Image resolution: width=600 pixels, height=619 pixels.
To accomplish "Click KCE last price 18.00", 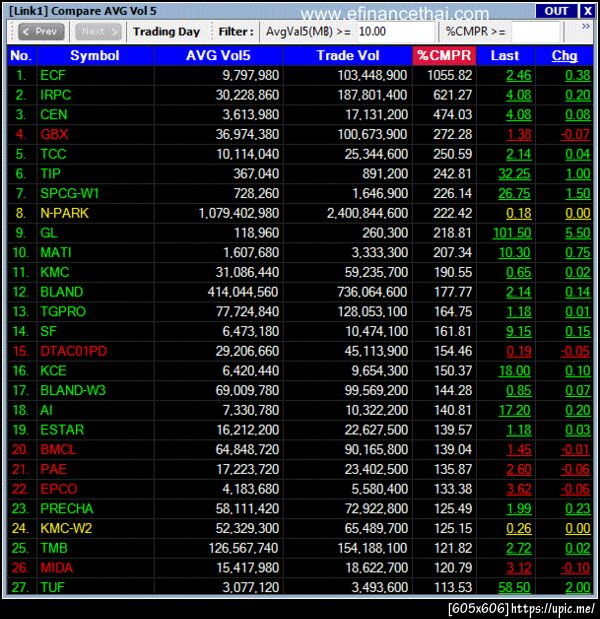I will click(x=515, y=371).
